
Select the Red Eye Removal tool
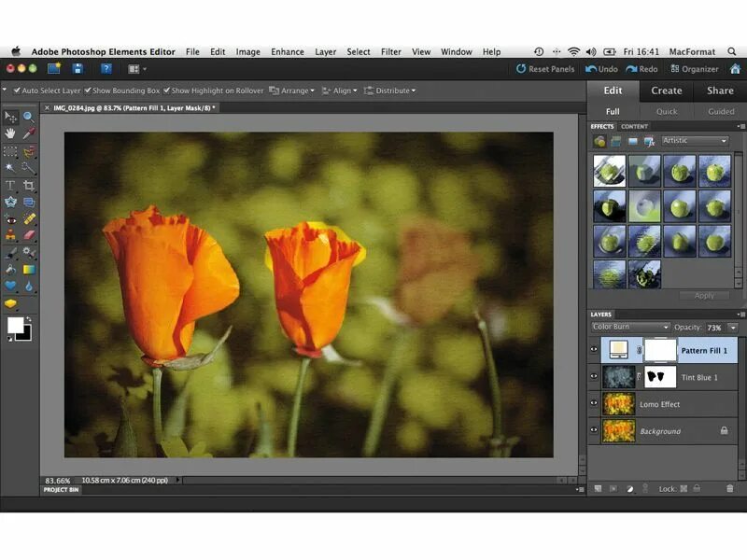click(x=10, y=219)
